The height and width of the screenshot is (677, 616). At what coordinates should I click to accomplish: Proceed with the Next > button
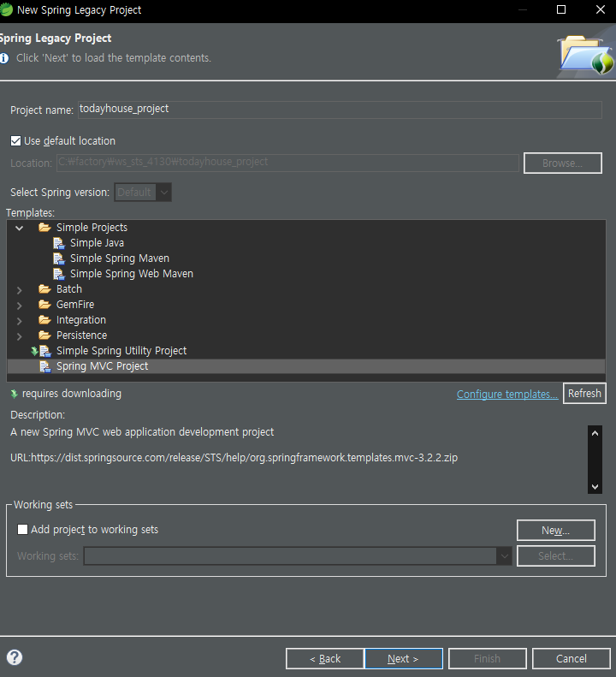(x=404, y=659)
